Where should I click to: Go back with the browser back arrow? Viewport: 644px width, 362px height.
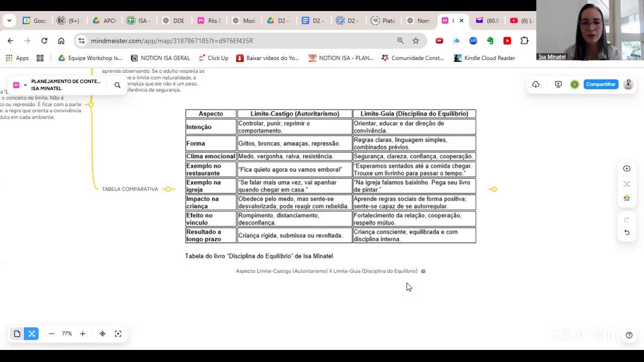coord(11,41)
